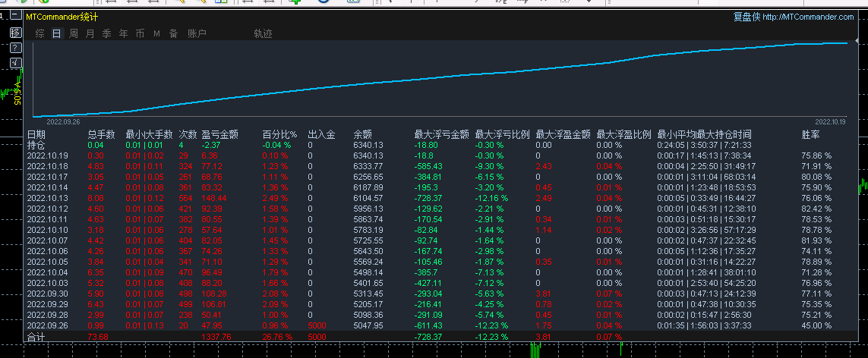Click total percentage 26.76 %
The height and width of the screenshot is (358, 868).
(277, 337)
